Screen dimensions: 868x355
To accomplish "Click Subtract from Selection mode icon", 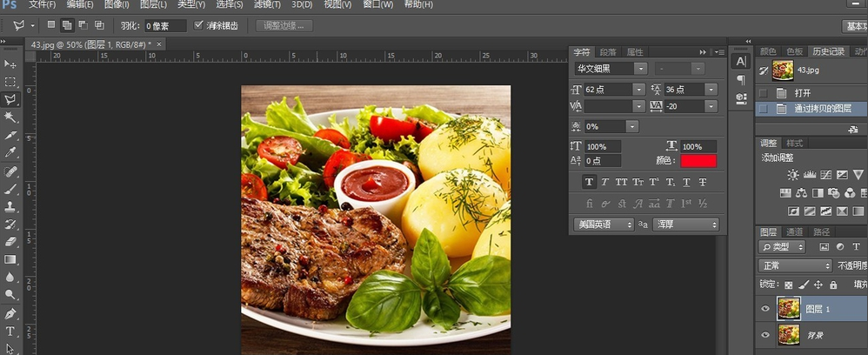I will coord(83,25).
